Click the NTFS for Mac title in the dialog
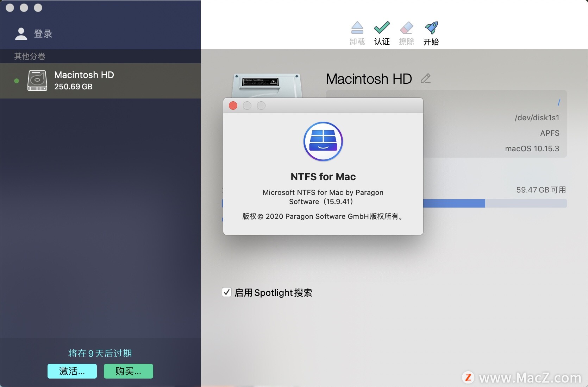The image size is (588, 387). point(323,177)
